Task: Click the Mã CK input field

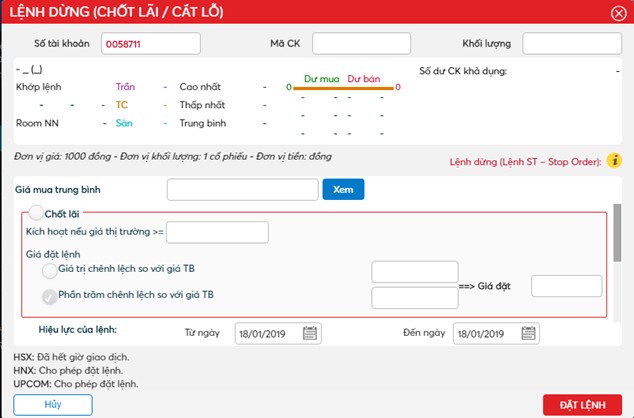Action: coord(362,44)
